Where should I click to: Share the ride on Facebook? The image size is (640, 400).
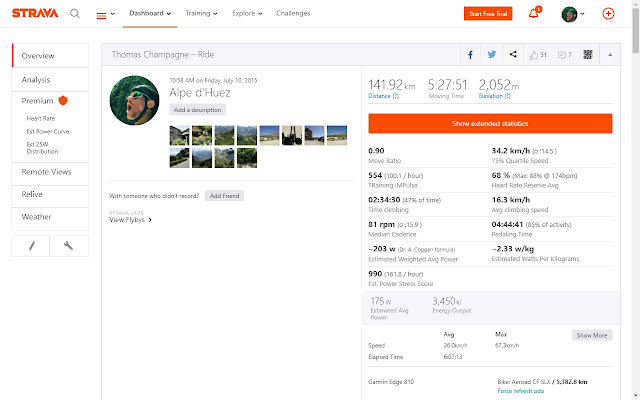[x=470, y=54]
